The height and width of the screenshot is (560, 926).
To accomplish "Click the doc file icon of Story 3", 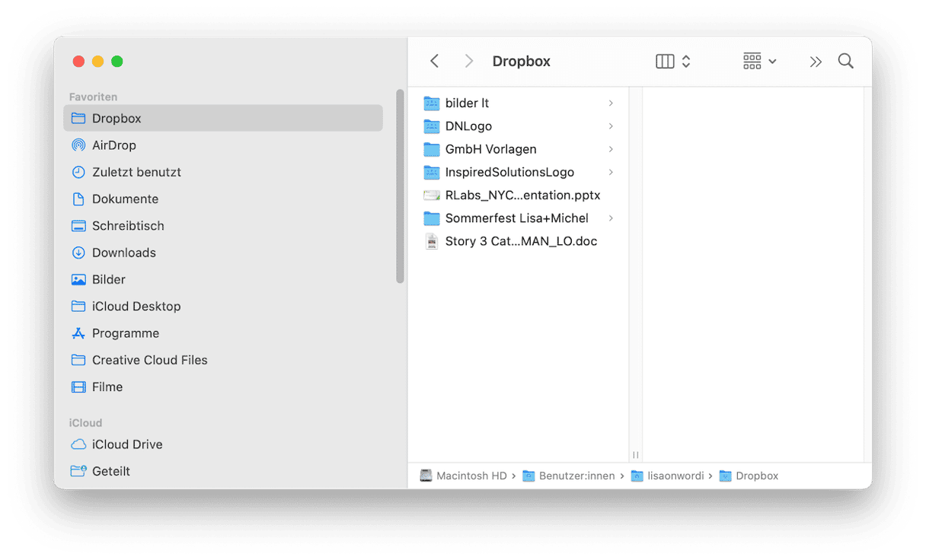I will (x=432, y=241).
